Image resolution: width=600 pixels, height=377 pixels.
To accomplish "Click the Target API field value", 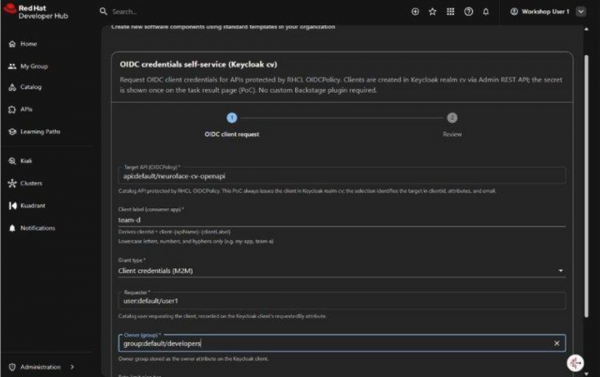I will (342, 176).
